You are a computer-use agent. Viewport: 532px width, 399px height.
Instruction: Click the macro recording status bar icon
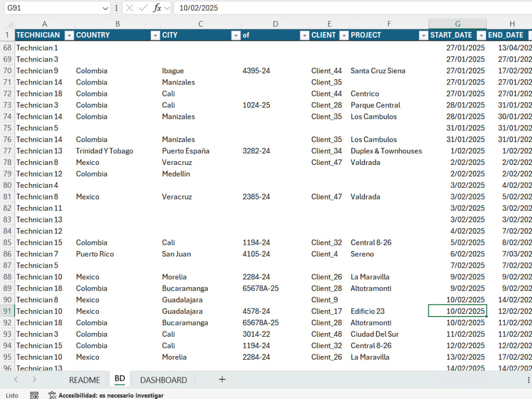(x=34, y=395)
